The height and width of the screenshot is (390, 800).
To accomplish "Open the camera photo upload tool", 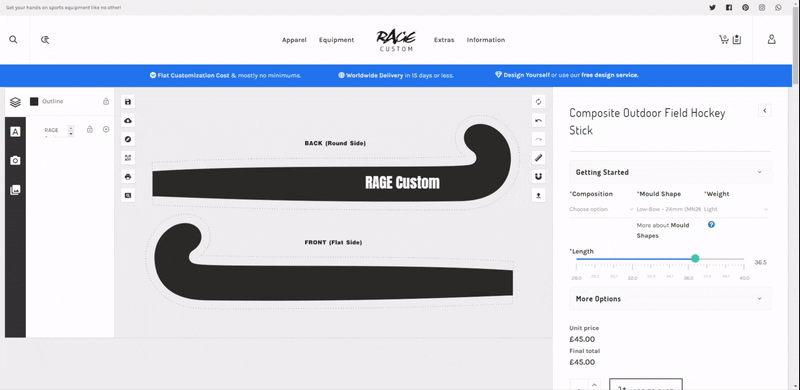I will click(15, 161).
